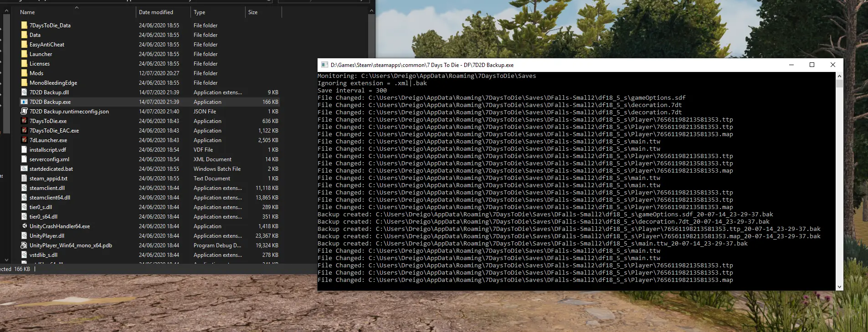868x332 pixels.
Task: Click '23,367 KB' size of UnityPlayer.dll
Action: click(x=267, y=236)
